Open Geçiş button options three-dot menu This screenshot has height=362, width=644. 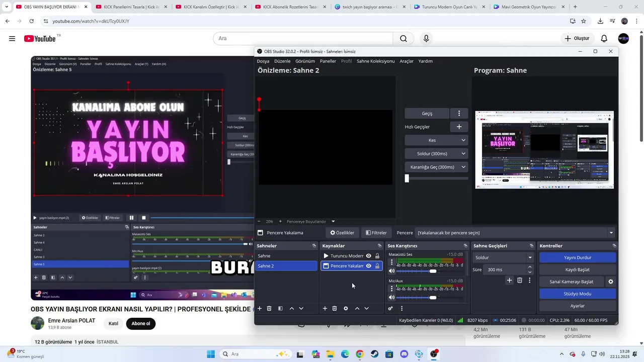click(459, 113)
